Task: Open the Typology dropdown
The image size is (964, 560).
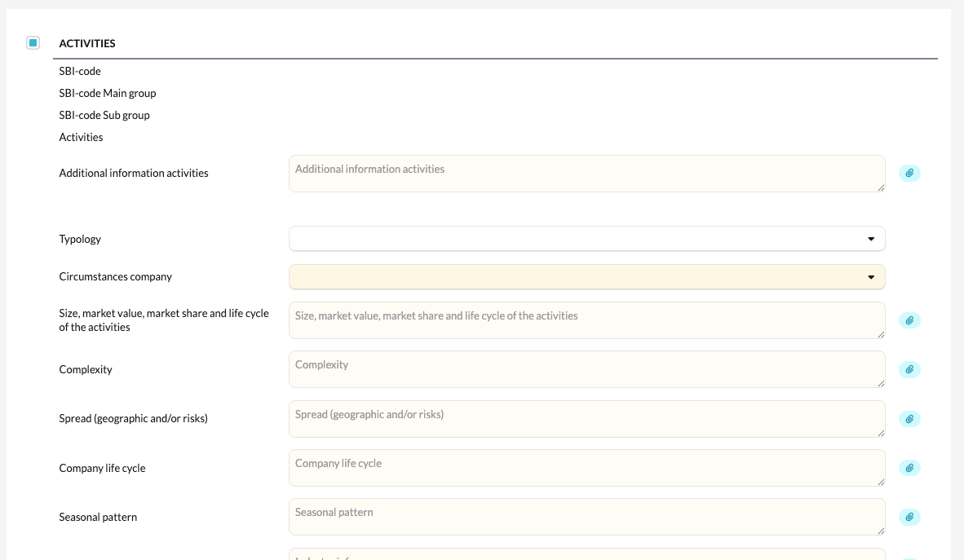Action: [586, 239]
